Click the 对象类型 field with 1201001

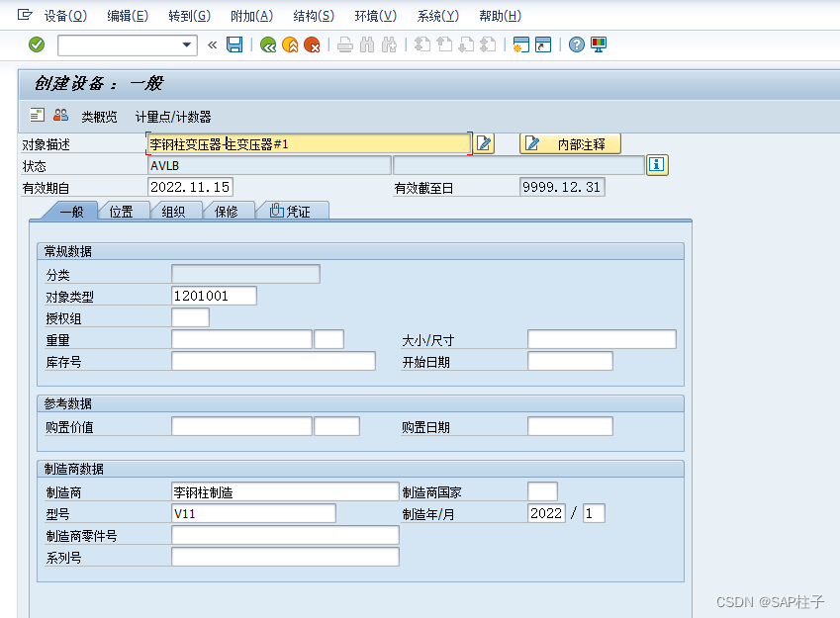[214, 296]
